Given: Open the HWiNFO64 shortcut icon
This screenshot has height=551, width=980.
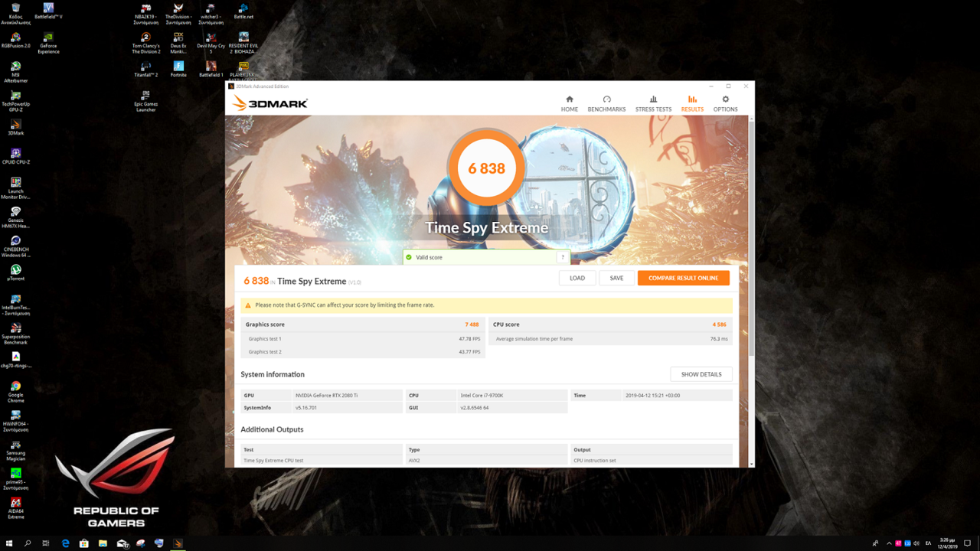Looking at the screenshot, I should tap(15, 421).
